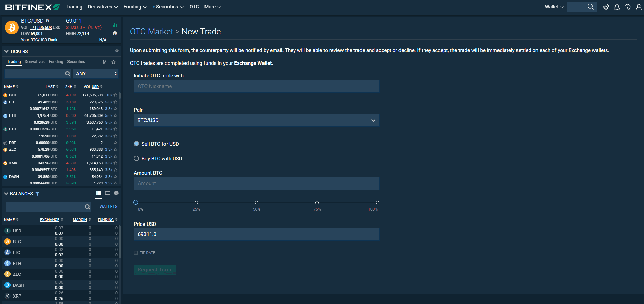Favorite the LTC 49.482 USD row star

tap(115, 102)
